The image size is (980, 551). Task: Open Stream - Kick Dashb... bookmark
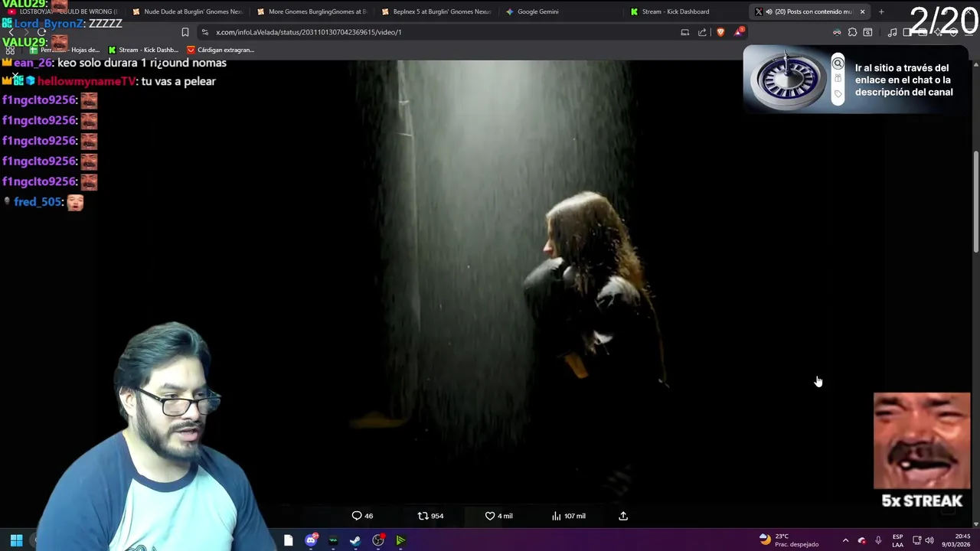[x=143, y=50]
